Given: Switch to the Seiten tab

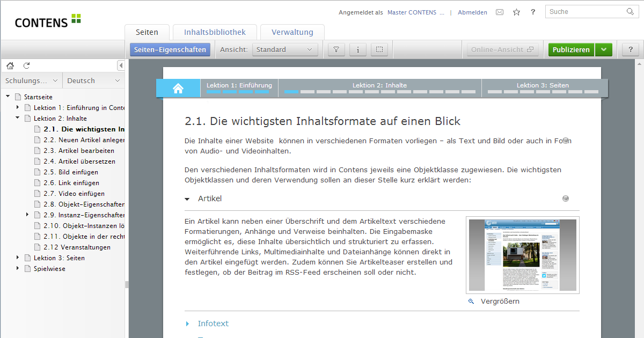Looking at the screenshot, I should [147, 32].
